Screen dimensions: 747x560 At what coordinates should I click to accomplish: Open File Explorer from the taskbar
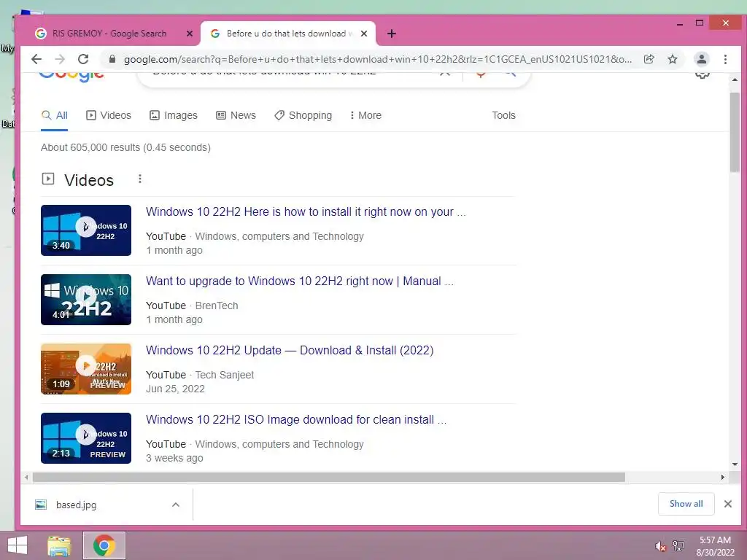59,545
